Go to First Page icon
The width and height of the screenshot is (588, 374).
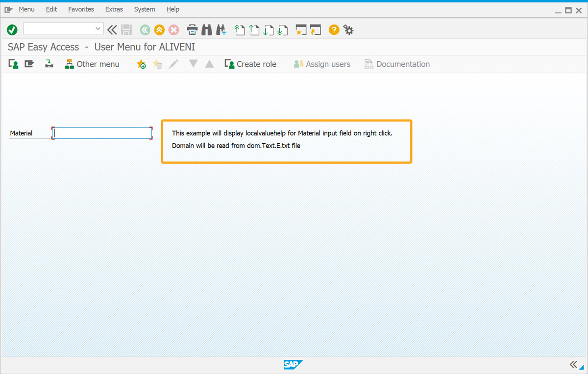(240, 30)
